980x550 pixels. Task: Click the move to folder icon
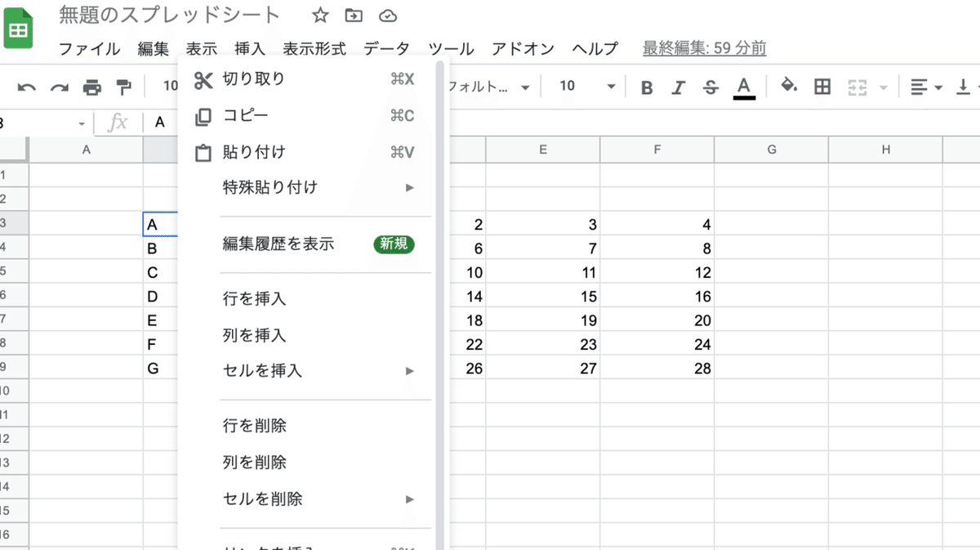[x=353, y=15]
